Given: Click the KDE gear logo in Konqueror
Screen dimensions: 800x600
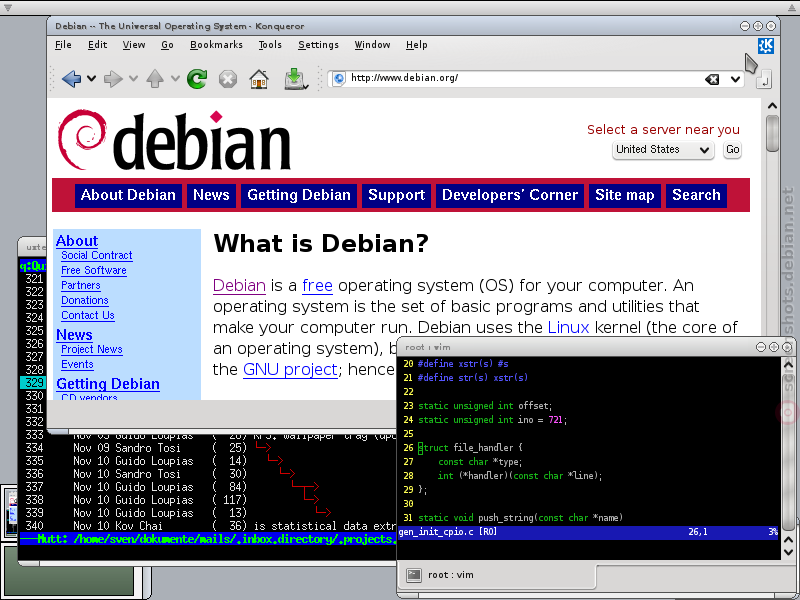Looking at the screenshot, I should click(765, 46).
